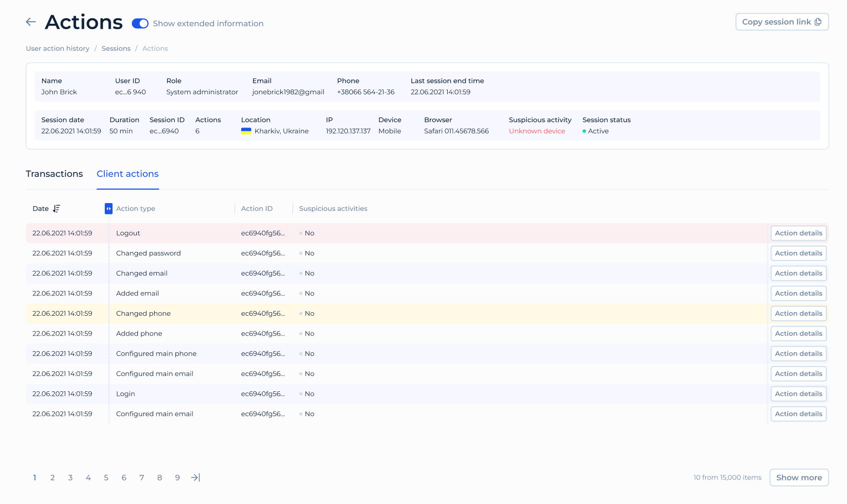Switch to Transactions tab
This screenshot has width=847, height=504.
coord(54,174)
